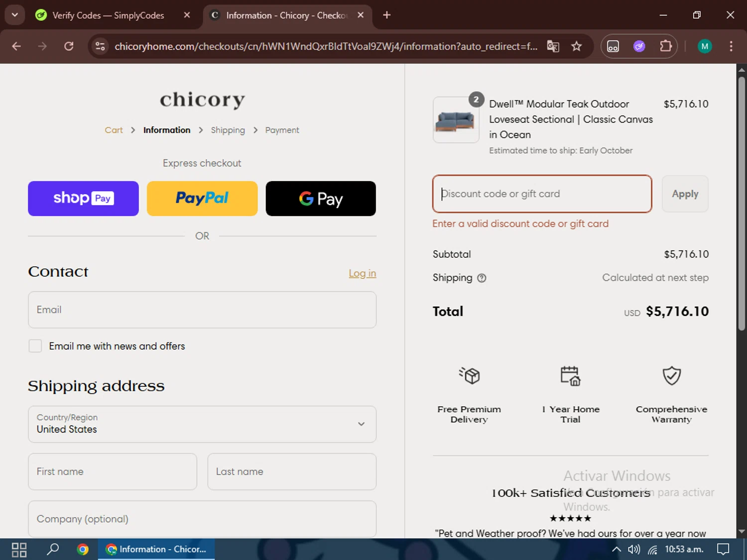Open the network Wi-Fi tray icon
The width and height of the screenshot is (747, 560).
pos(653,550)
